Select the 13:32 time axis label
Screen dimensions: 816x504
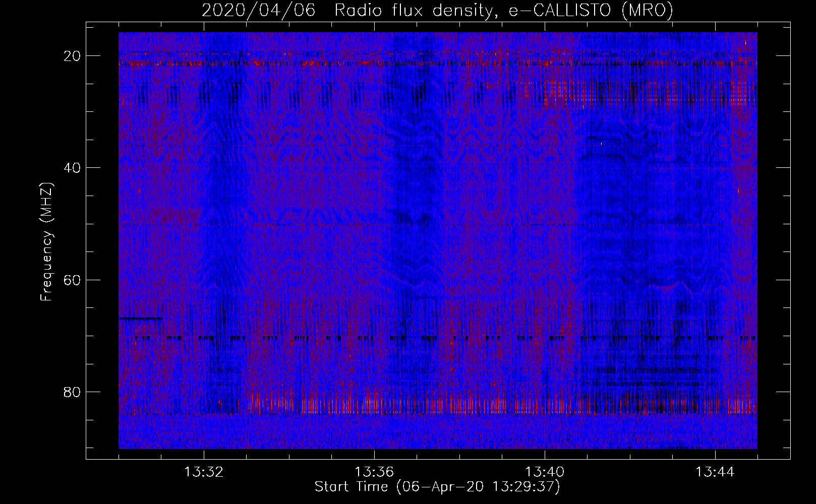[204, 472]
